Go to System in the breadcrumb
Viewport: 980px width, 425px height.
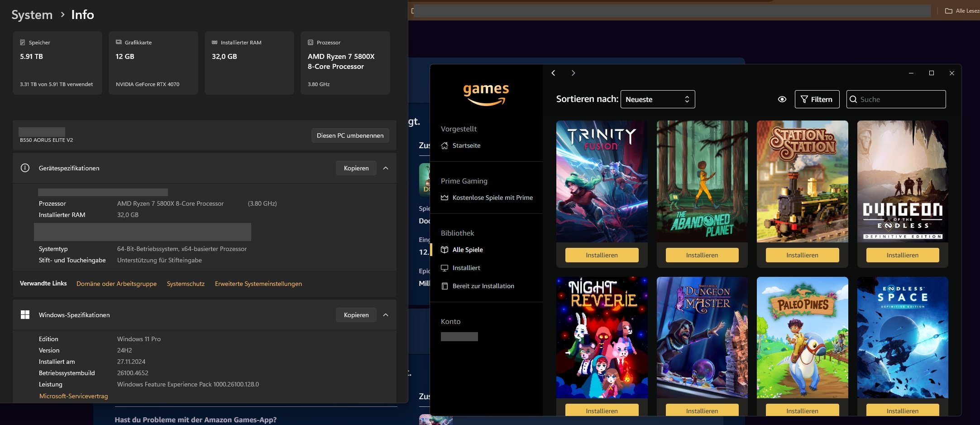(x=32, y=14)
